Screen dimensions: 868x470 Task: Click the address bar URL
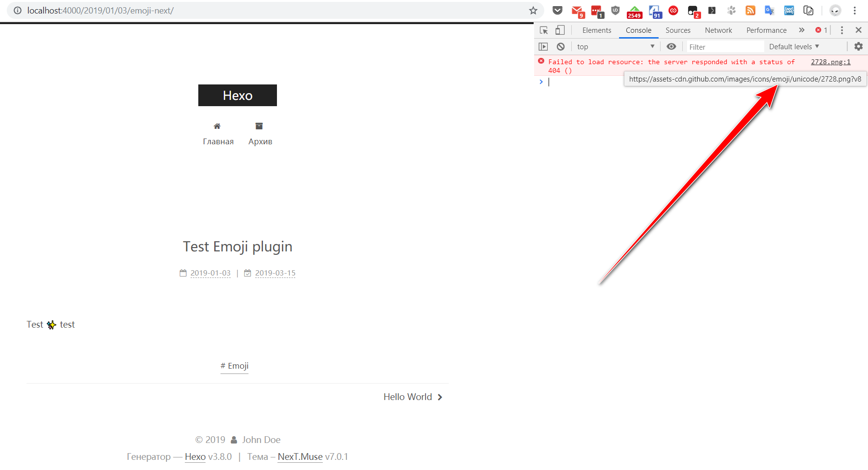click(100, 10)
